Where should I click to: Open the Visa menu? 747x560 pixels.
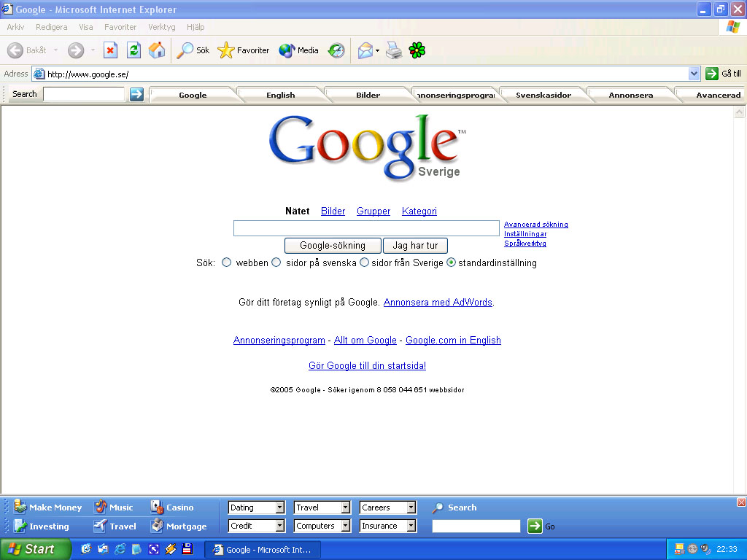(x=86, y=27)
